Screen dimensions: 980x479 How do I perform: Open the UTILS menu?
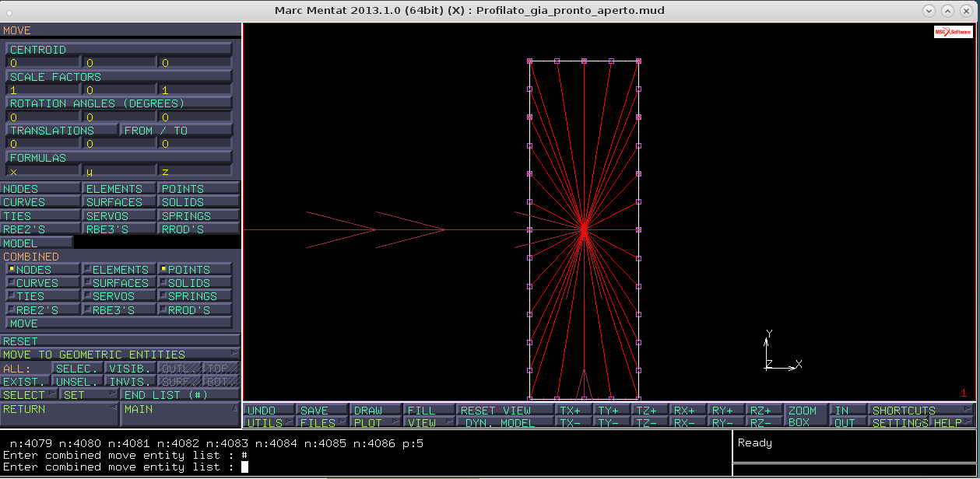(269, 423)
